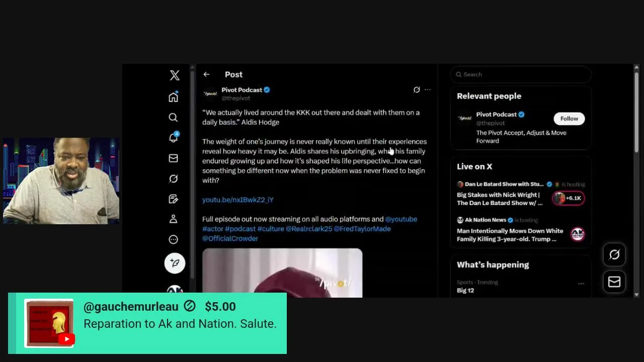Click the scrollbar down arrow

pos(636,295)
